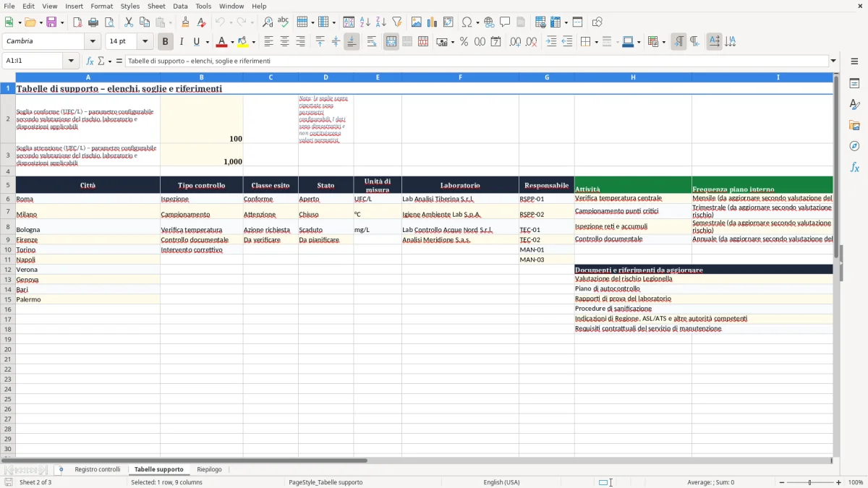868x488 pixels.
Task: Expand the formula bar
Action: [833, 61]
